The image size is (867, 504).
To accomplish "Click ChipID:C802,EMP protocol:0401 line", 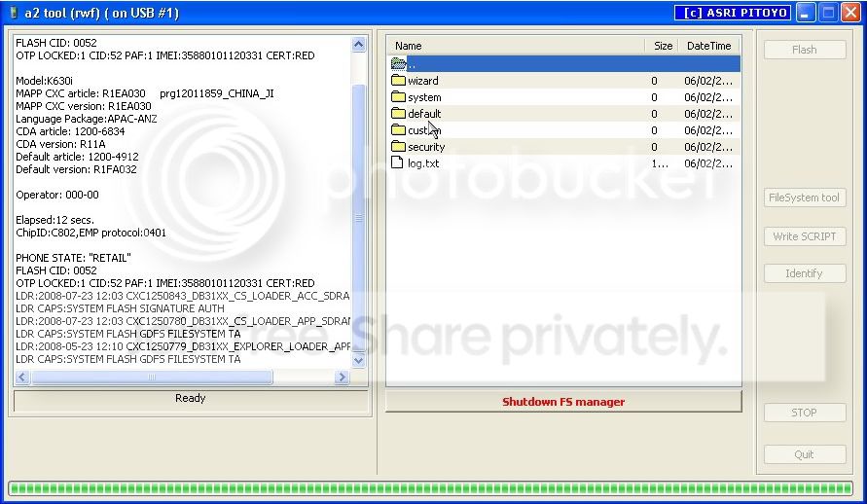I will click(x=90, y=233).
